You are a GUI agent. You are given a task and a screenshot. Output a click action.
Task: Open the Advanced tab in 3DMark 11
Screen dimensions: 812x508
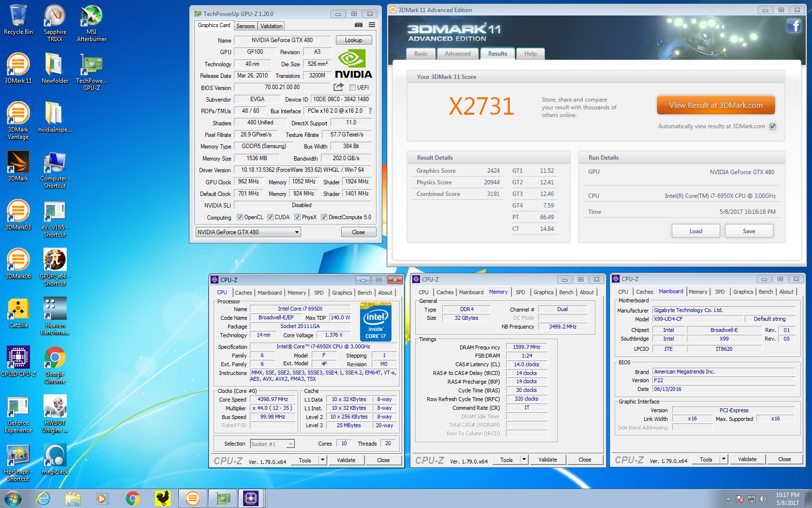(x=458, y=54)
